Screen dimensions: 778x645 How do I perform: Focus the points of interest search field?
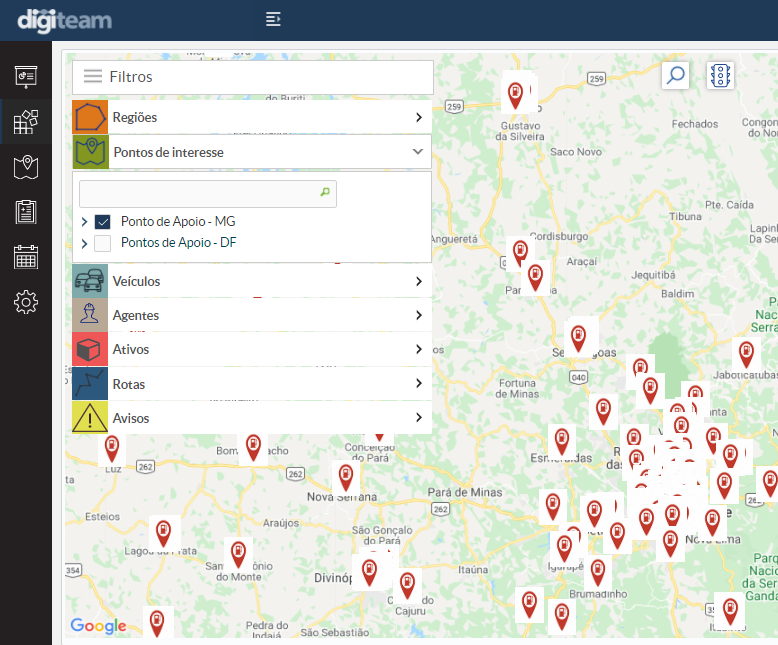tap(208, 194)
